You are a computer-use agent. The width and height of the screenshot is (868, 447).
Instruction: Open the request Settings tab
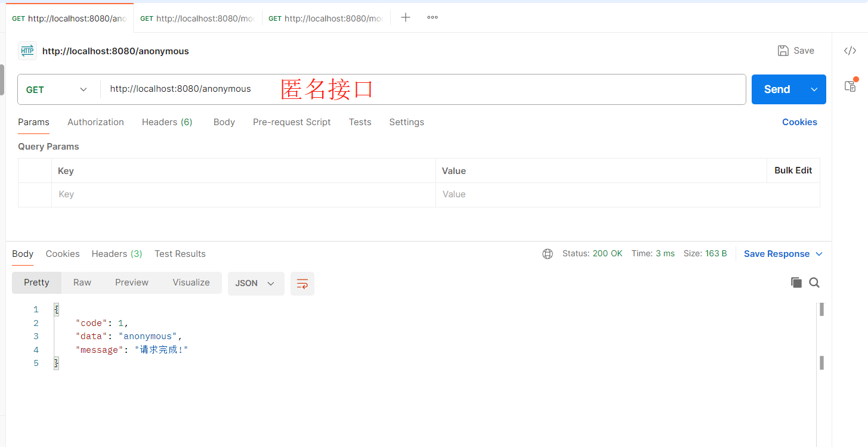coord(407,122)
